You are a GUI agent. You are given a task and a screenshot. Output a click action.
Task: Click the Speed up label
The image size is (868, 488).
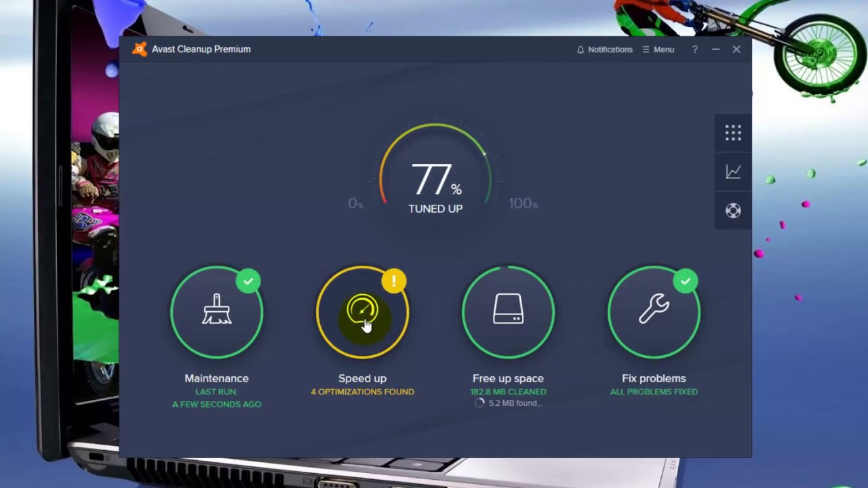[363, 378]
